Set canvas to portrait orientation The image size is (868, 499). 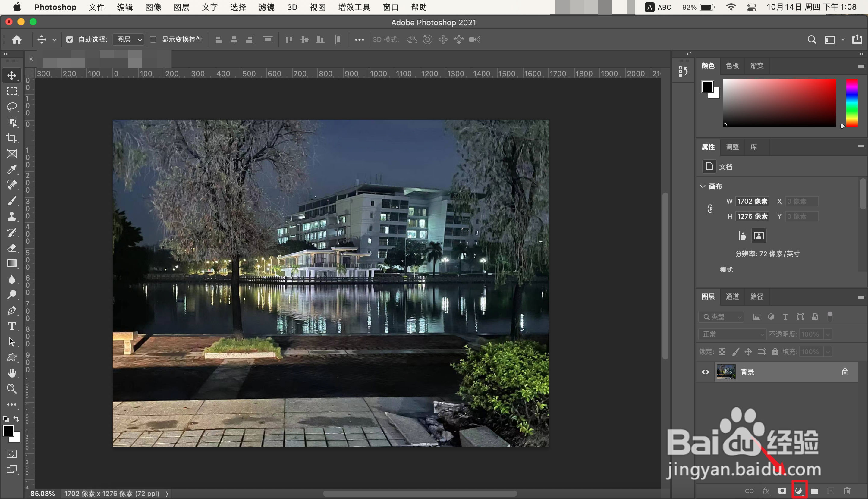(743, 236)
